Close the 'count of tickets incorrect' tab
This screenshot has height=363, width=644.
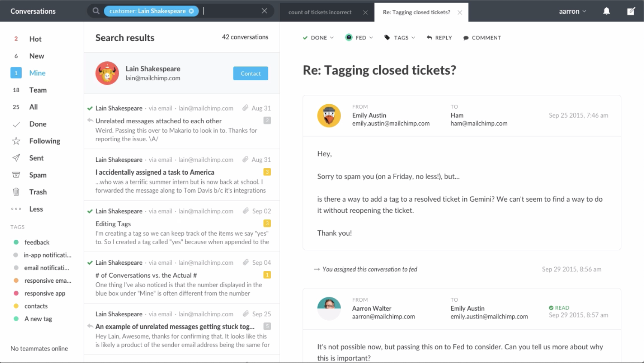(365, 12)
